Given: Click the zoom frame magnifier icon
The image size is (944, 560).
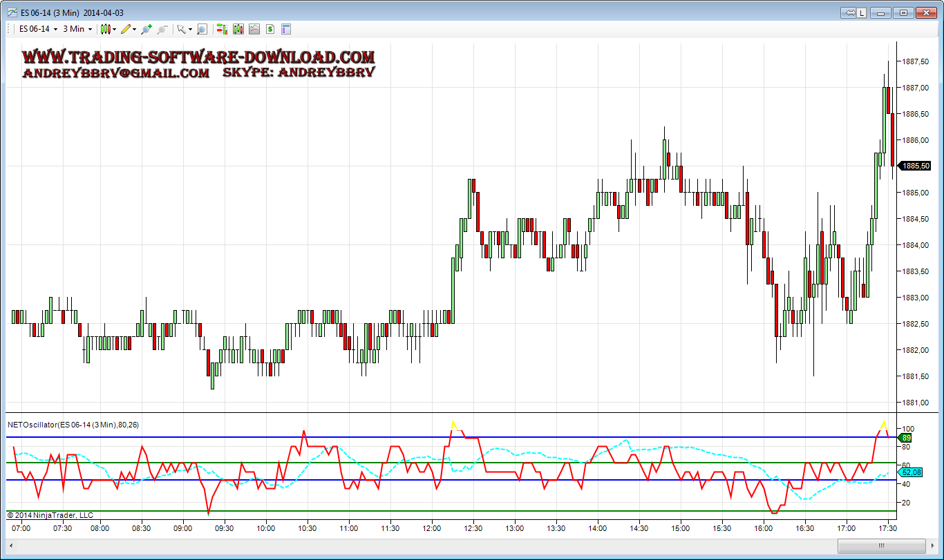Looking at the screenshot, I should 202,29.
